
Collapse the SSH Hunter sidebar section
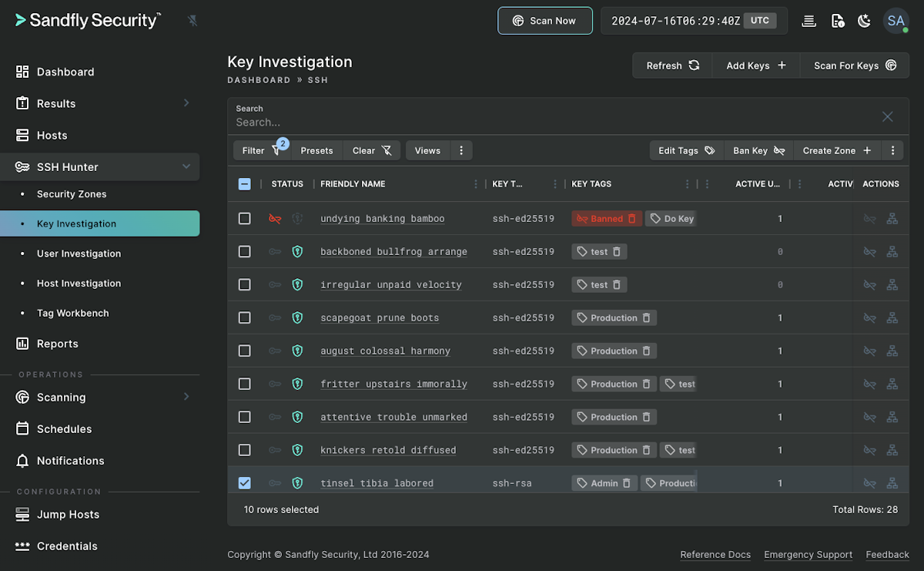(186, 166)
